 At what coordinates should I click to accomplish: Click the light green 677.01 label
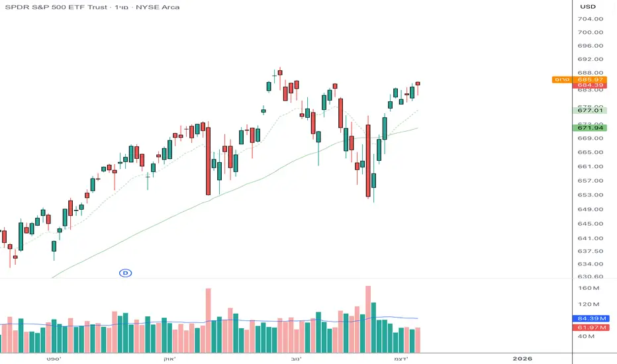click(589, 111)
